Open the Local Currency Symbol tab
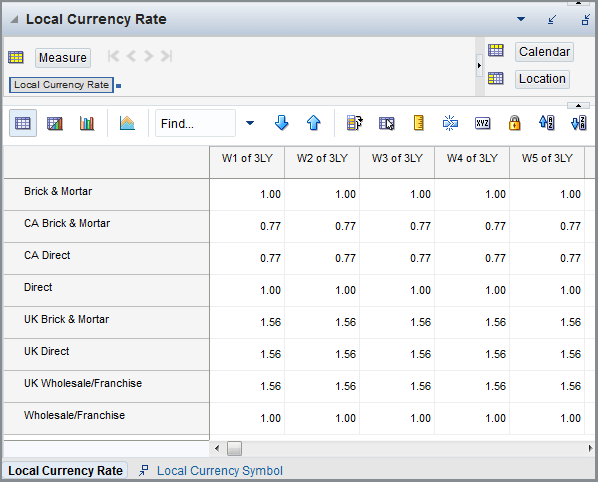This screenshot has width=598, height=482. coord(220,471)
